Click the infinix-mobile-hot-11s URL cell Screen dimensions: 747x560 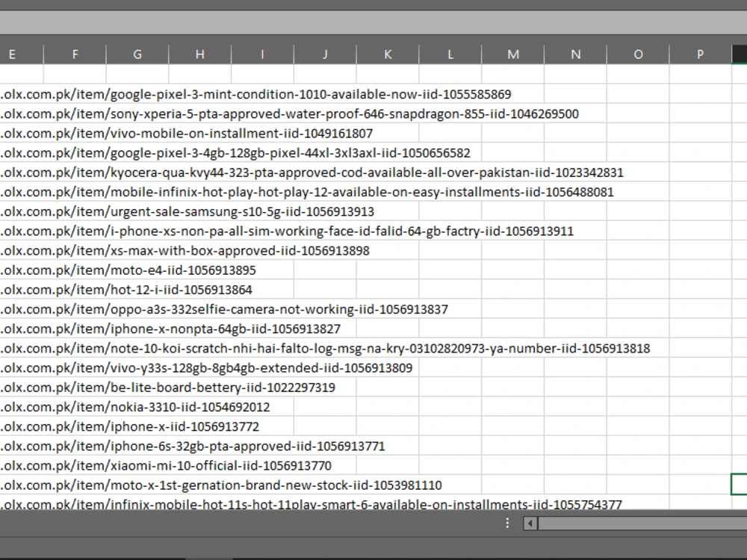(x=311, y=504)
